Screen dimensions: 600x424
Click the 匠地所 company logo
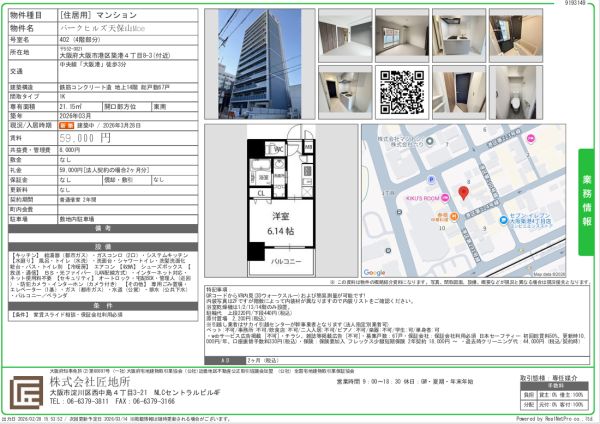coord(26,392)
